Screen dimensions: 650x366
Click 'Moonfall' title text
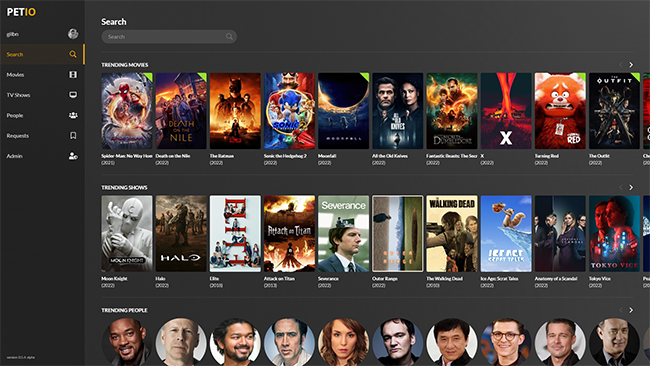327,156
